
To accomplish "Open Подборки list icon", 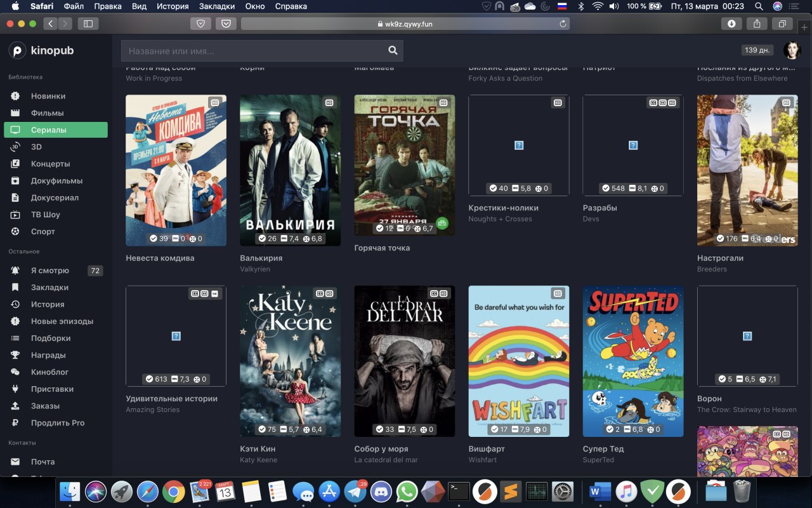I will [16, 338].
